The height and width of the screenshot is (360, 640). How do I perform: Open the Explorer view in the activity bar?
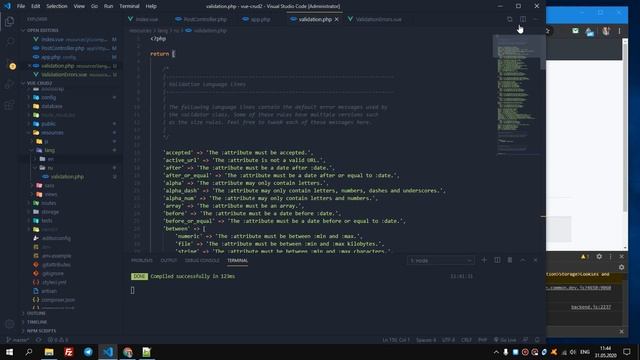[x=9, y=21]
